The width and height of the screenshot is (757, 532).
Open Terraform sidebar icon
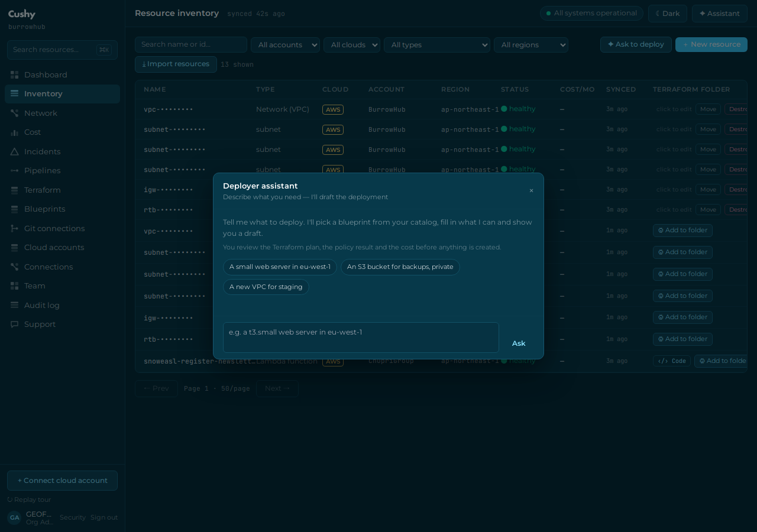click(14, 190)
